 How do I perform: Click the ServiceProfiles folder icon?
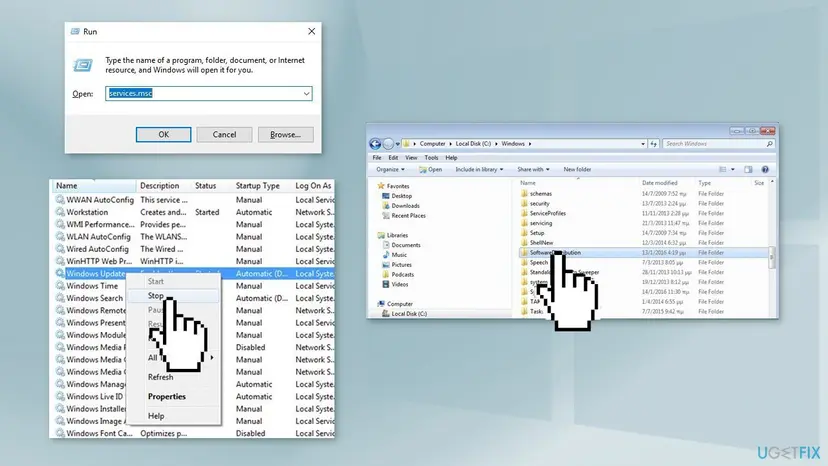click(x=524, y=213)
